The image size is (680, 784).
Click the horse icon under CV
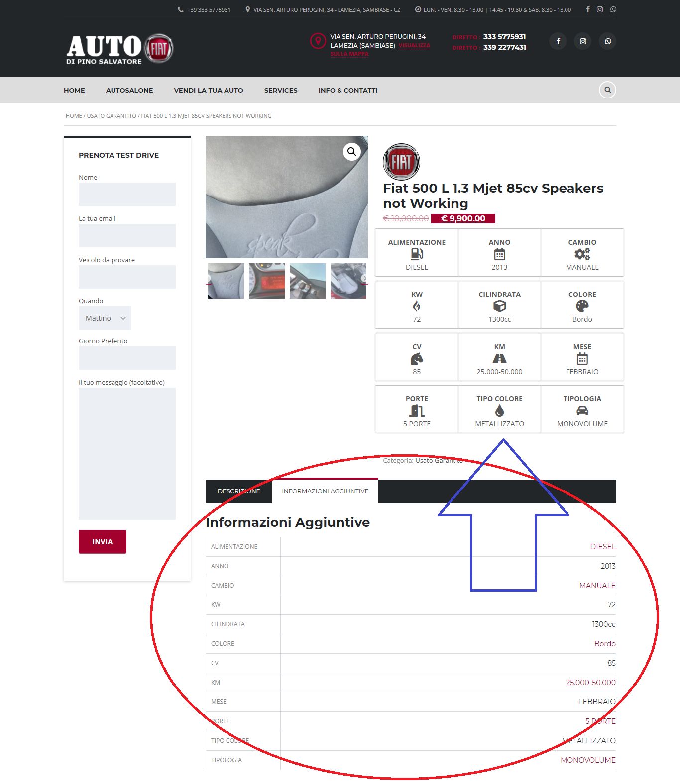coord(417,359)
